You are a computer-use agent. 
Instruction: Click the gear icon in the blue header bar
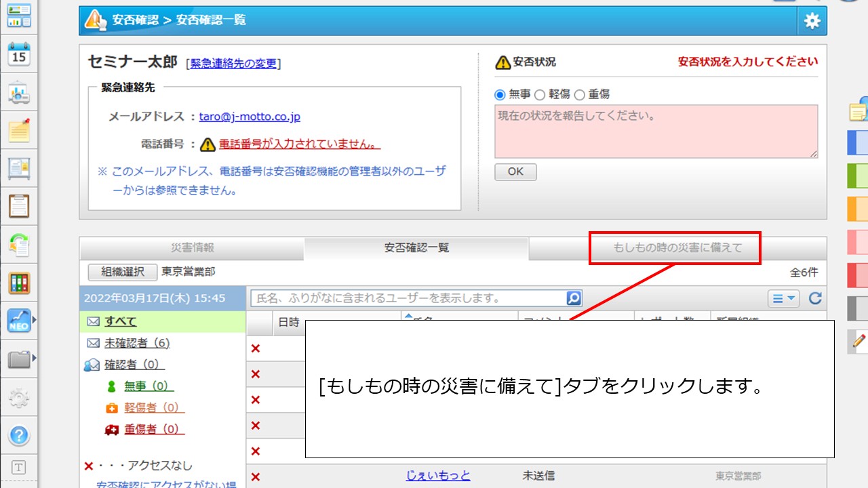tap(812, 21)
